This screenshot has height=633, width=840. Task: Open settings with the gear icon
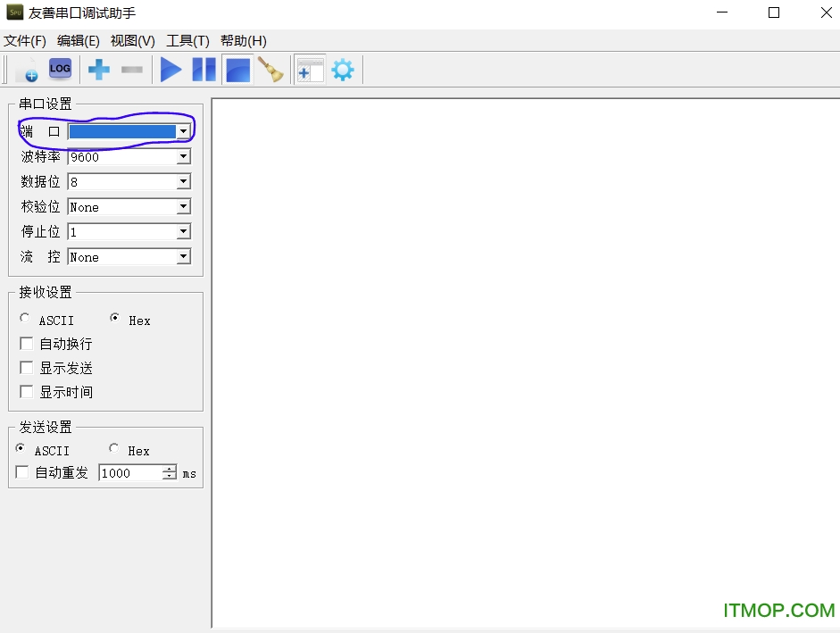343,69
